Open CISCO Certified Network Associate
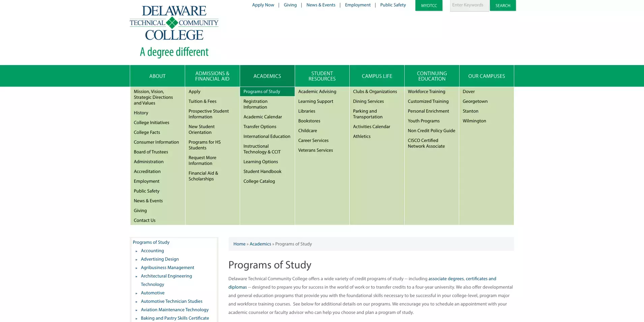 426,143
